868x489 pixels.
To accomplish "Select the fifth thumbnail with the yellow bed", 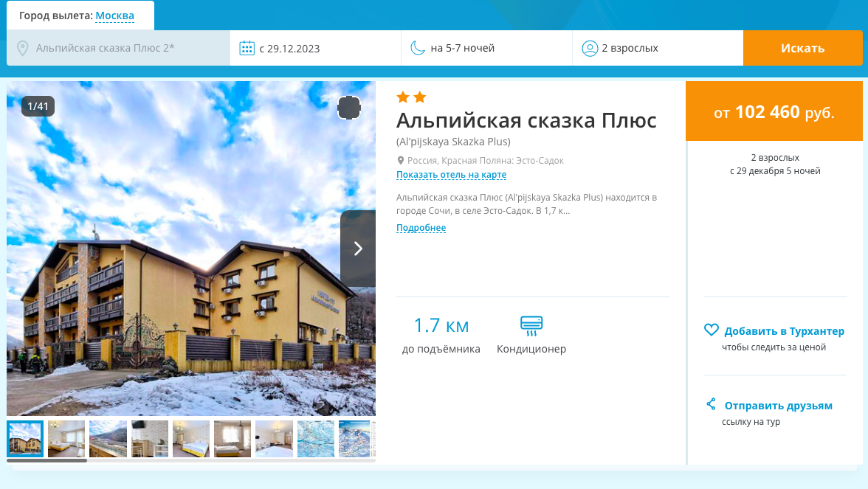I will tap(191, 440).
